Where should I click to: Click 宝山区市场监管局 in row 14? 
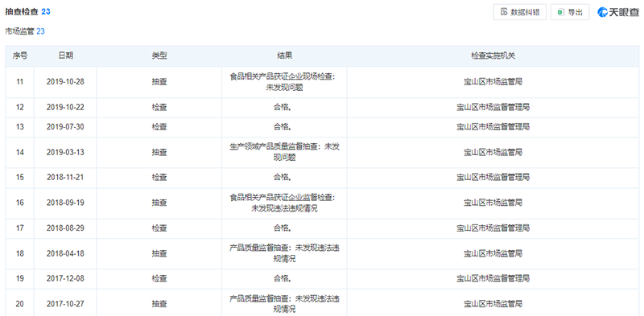point(493,152)
